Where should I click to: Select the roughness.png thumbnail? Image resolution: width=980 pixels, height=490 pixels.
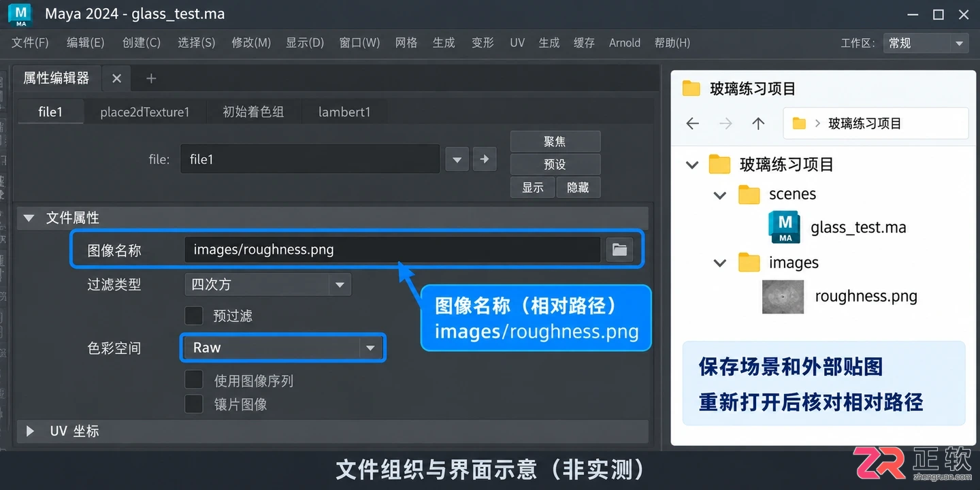(783, 296)
